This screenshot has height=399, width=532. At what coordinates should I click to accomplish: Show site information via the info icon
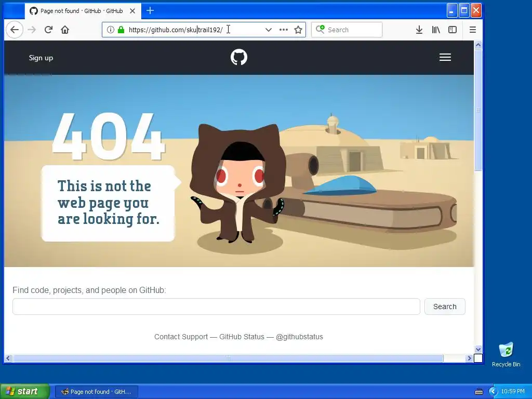110,30
